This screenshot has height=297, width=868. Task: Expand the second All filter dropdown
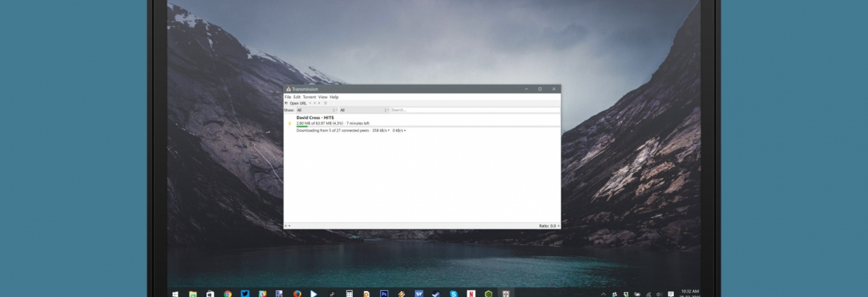click(x=364, y=110)
